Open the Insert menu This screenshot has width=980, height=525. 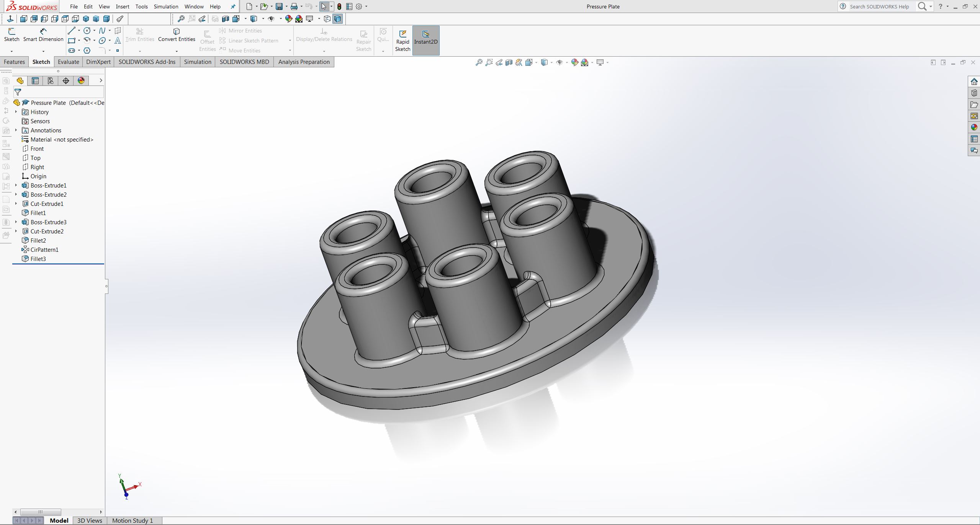(x=123, y=7)
